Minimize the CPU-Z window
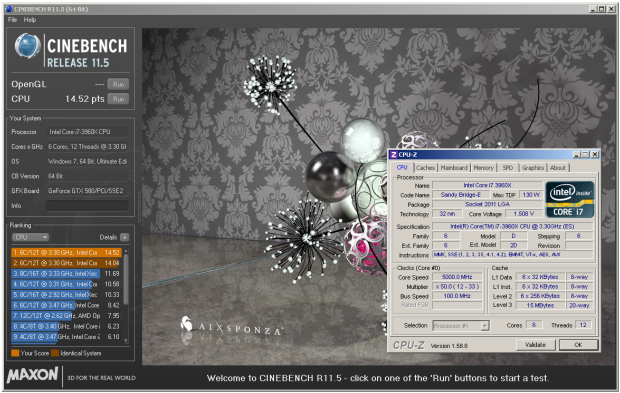620x393 pixels. click(577, 155)
